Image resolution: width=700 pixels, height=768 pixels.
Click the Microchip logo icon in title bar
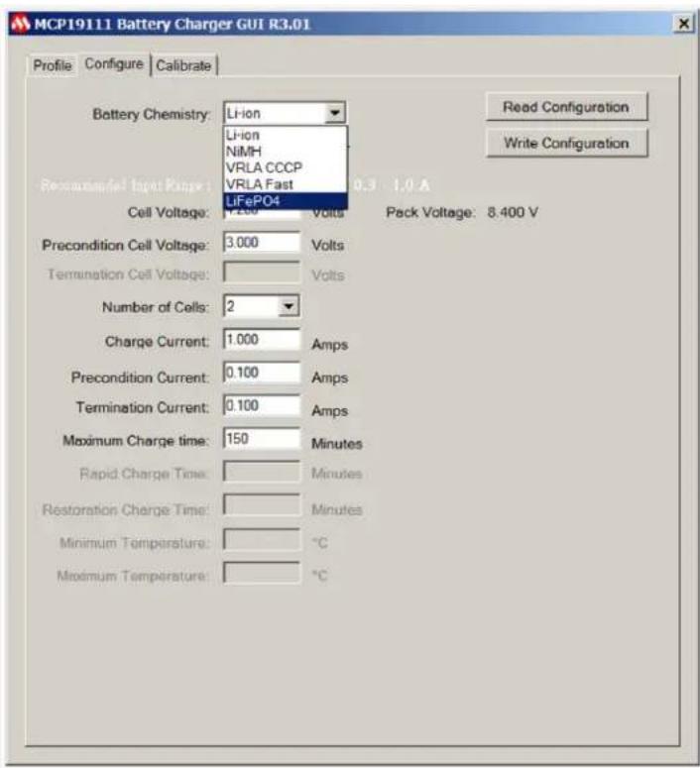(21, 24)
